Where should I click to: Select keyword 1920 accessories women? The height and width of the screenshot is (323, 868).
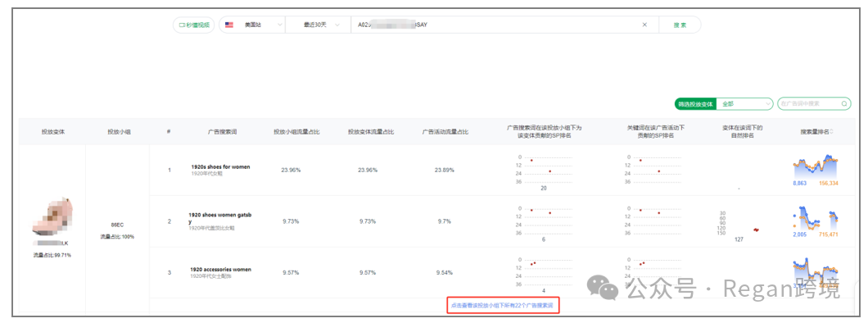pos(220,269)
